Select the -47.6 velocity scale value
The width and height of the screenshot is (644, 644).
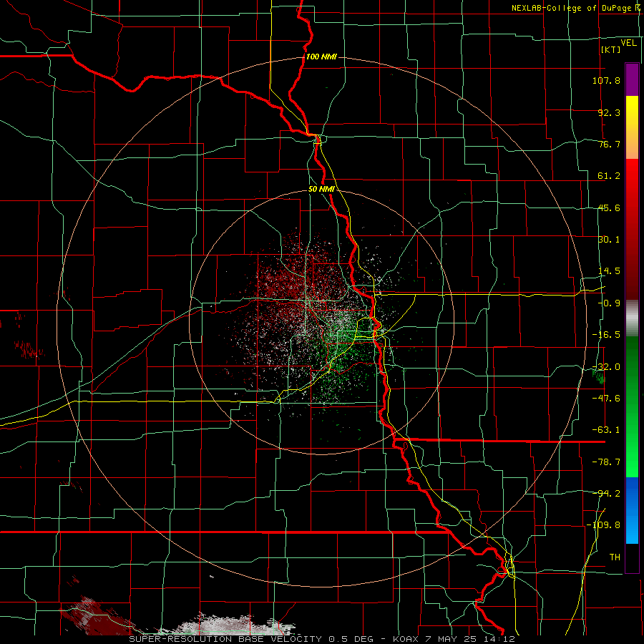tap(606, 399)
